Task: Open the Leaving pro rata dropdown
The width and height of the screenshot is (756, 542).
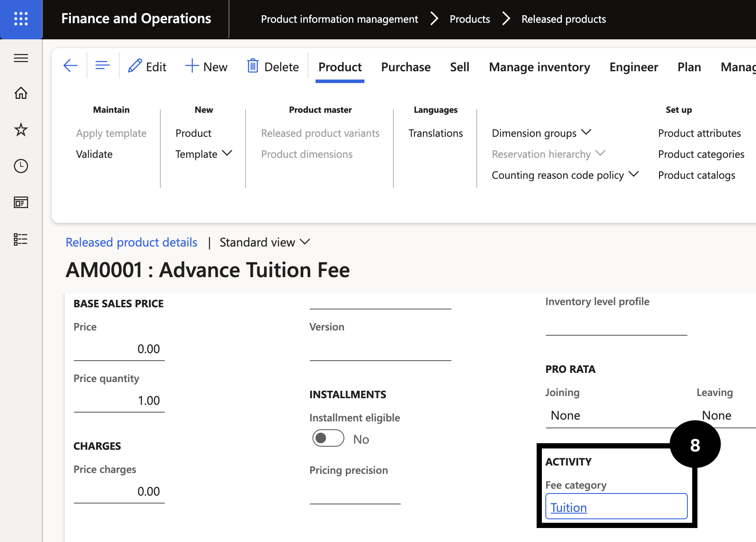Action: click(x=726, y=416)
